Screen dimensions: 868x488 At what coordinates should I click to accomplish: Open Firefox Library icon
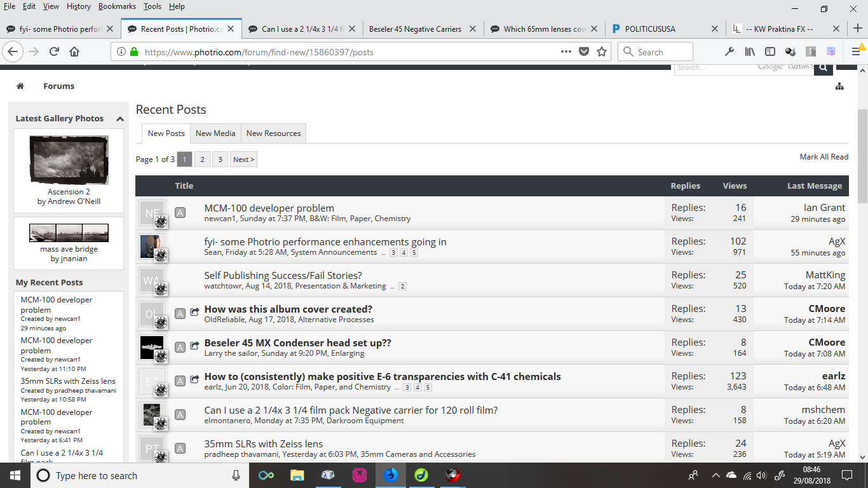coord(750,52)
